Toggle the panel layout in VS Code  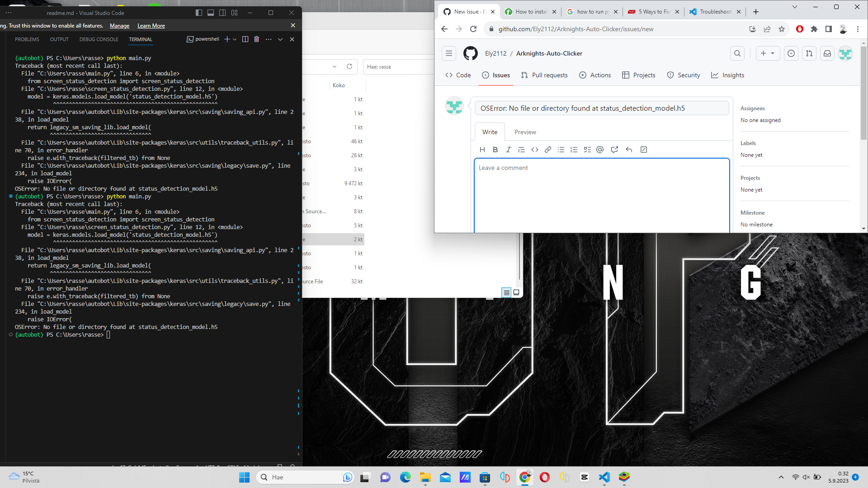point(211,12)
